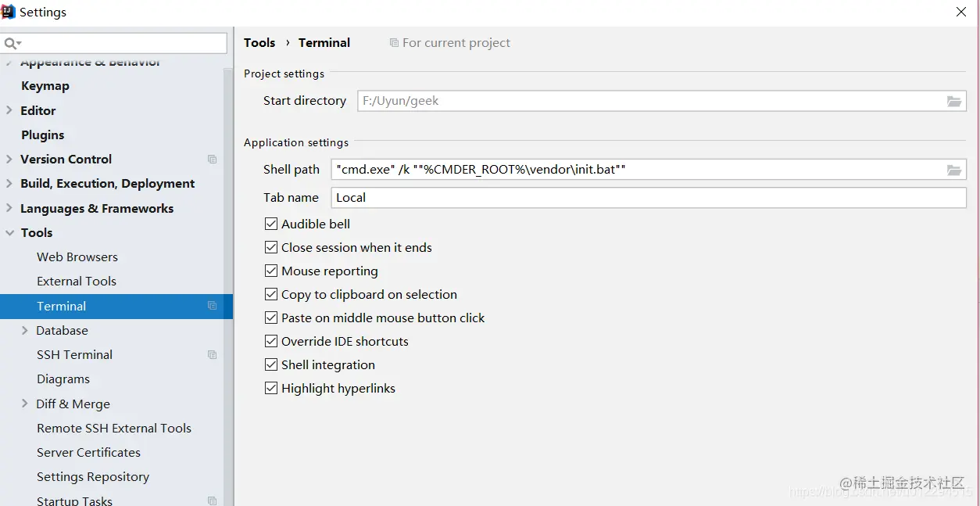Expand the Database subsection arrow

tap(25, 330)
